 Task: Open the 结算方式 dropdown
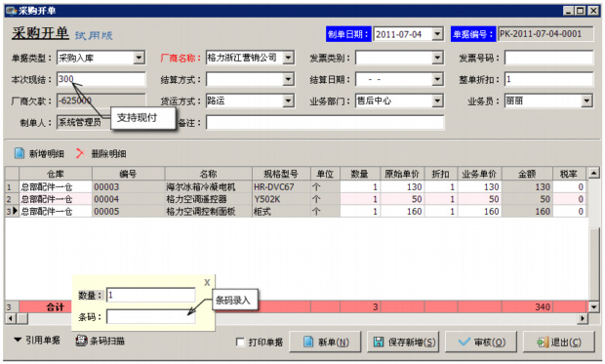pyautogui.click(x=288, y=79)
